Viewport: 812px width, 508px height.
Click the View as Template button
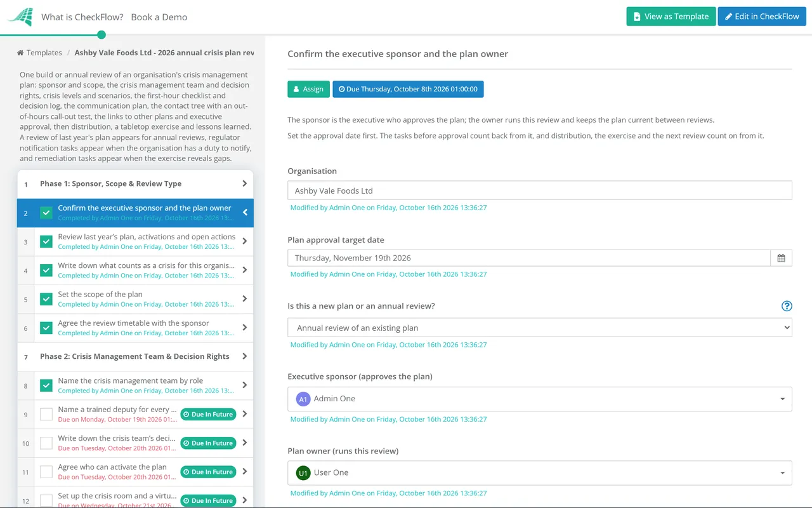(671, 17)
